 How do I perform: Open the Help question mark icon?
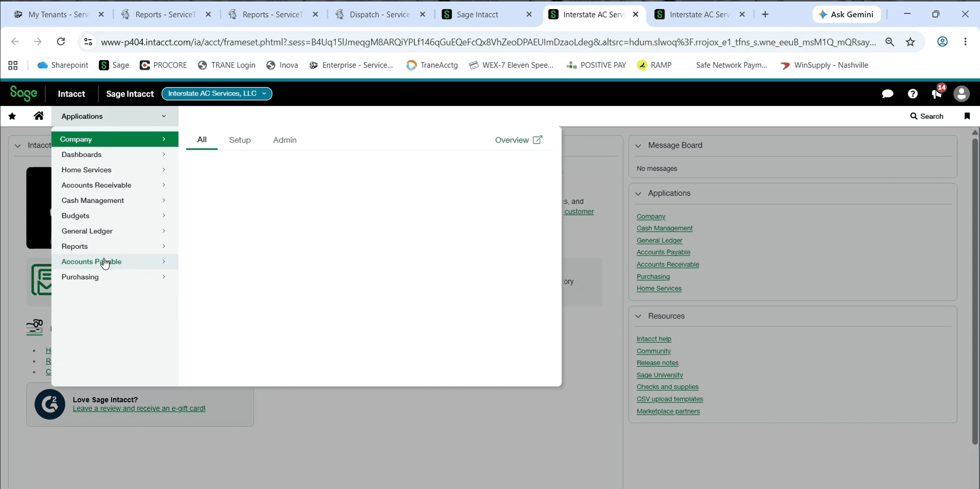[913, 94]
